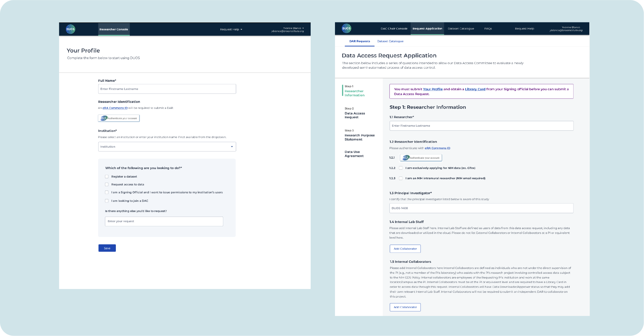
Task: Check I am looking to join a DAC
Action: (107, 201)
